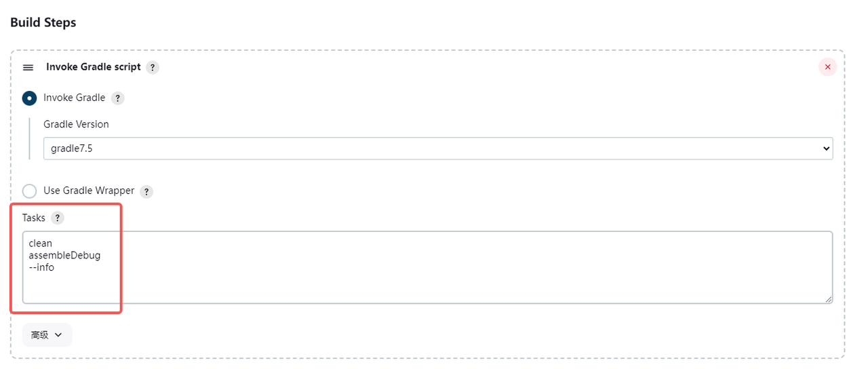Open help for Invoke Gradle script title
This screenshot has width=868, height=369.
tap(153, 67)
